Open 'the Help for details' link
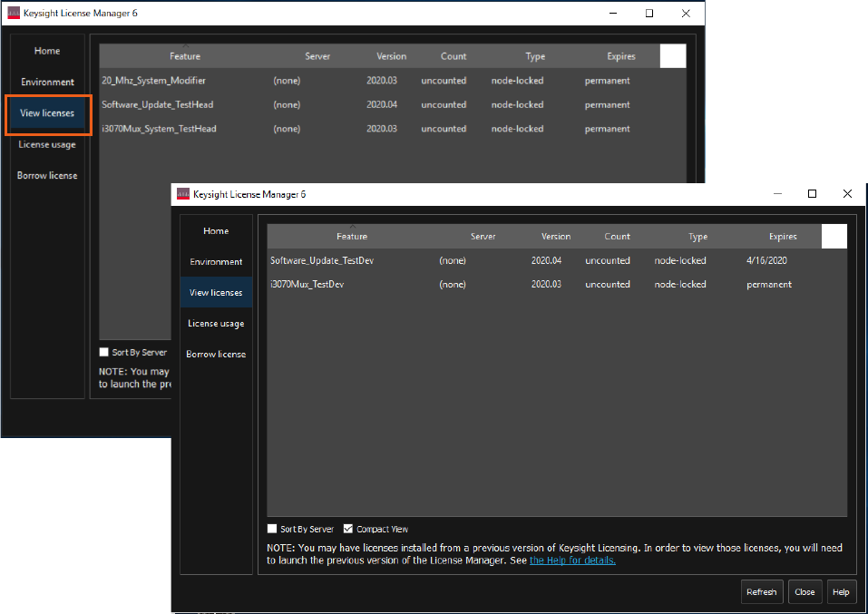The image size is (868, 614). tap(572, 560)
